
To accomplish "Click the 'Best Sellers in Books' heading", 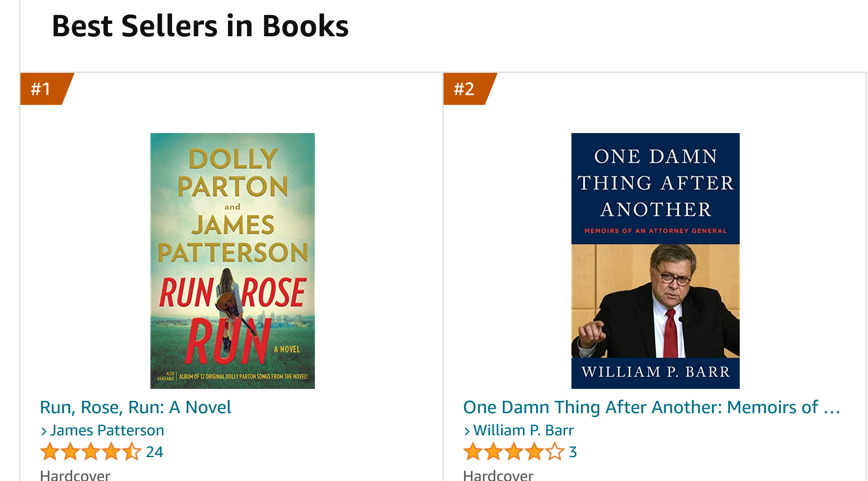I will (200, 26).
